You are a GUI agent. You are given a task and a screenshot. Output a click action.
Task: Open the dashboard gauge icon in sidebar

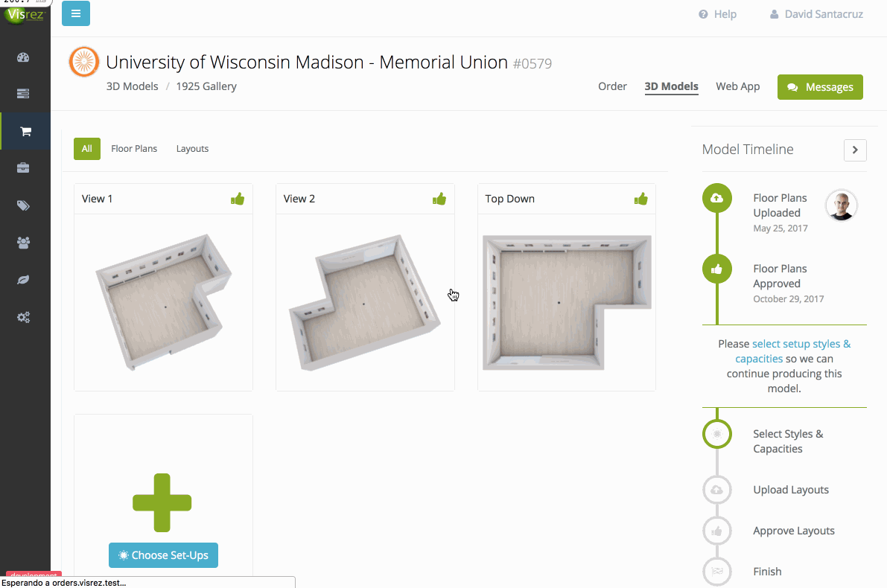point(23,57)
